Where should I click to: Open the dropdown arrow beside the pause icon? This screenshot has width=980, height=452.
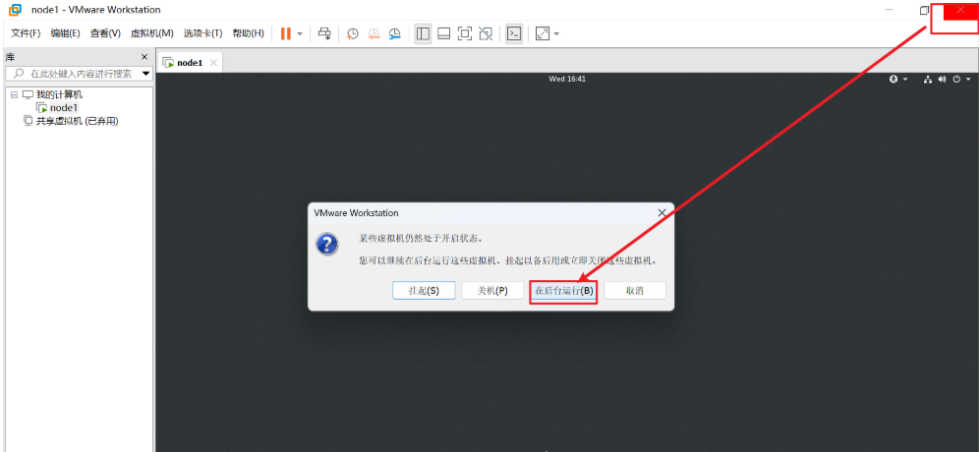pyautogui.click(x=300, y=33)
